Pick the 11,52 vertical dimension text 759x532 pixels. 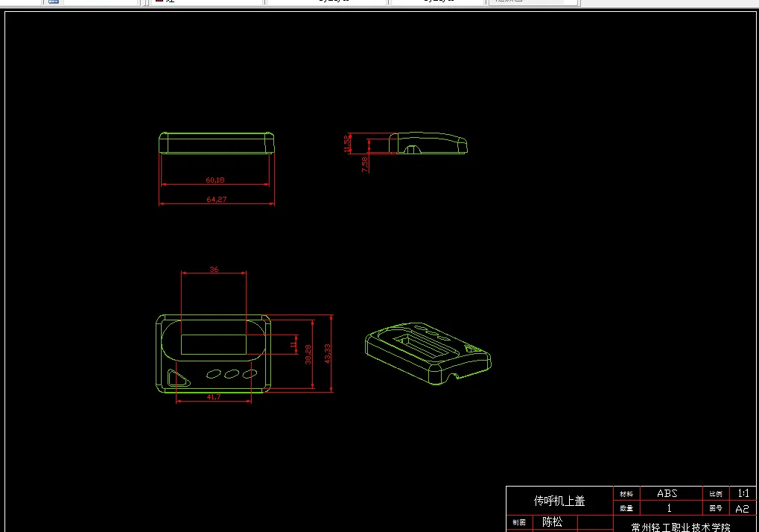click(346, 144)
